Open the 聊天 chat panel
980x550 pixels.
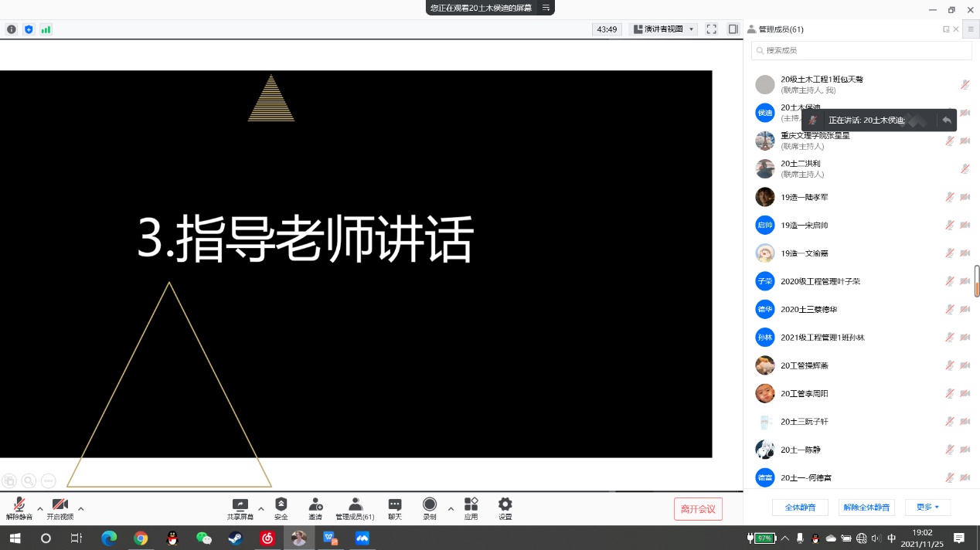(395, 508)
